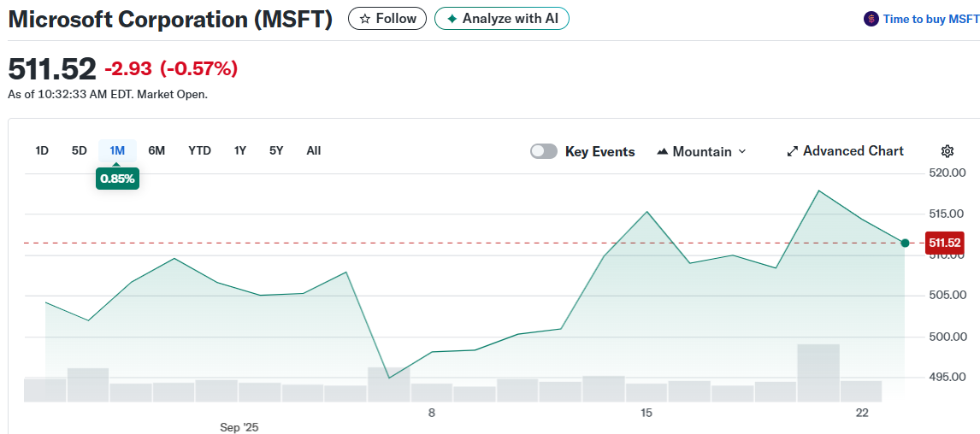
Task: Click the 15 date label on x-axis
Action: [646, 413]
